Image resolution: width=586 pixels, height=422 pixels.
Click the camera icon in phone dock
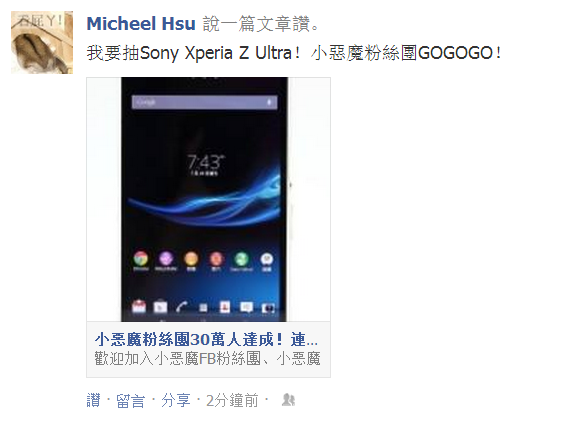268,308
